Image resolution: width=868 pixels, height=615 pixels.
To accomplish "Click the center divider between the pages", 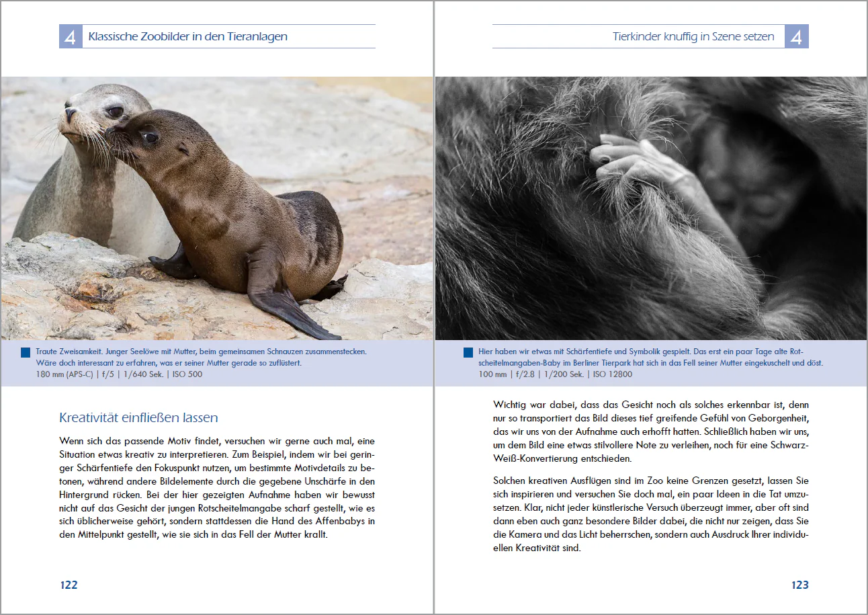I will pyautogui.click(x=435, y=307).
